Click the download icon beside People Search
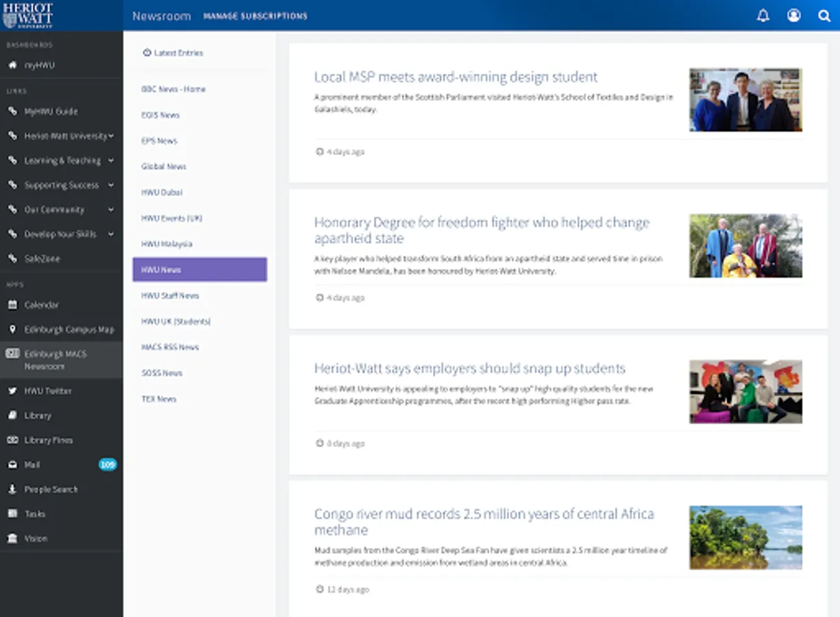 tap(12, 489)
